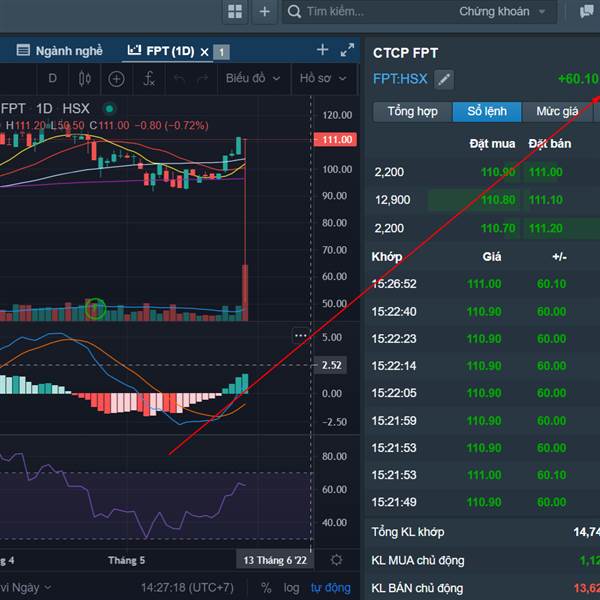
Task: Click the CTCP FPT company title
Action: tap(406, 53)
